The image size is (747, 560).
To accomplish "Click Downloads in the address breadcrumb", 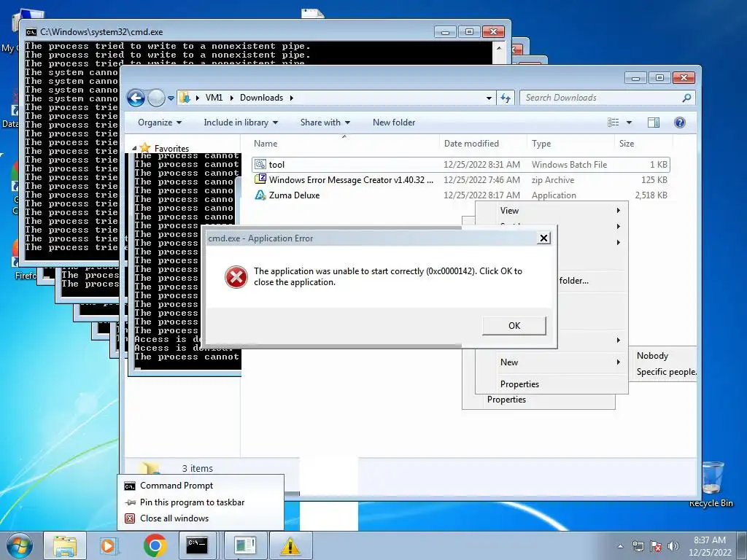I will coord(262,98).
